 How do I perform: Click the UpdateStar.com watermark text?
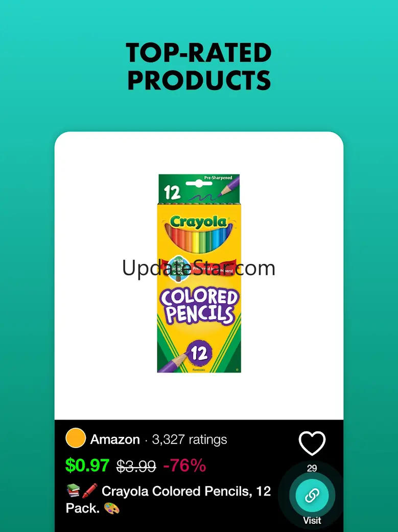click(x=199, y=269)
